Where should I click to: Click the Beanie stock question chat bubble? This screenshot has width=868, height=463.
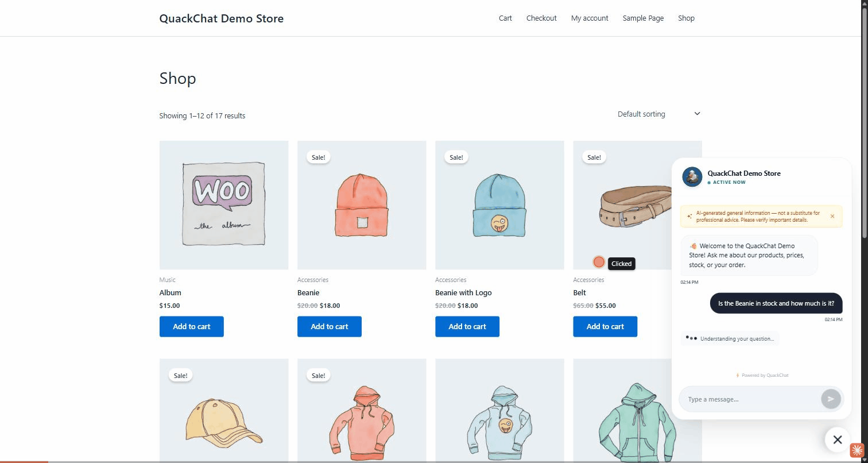(x=776, y=303)
